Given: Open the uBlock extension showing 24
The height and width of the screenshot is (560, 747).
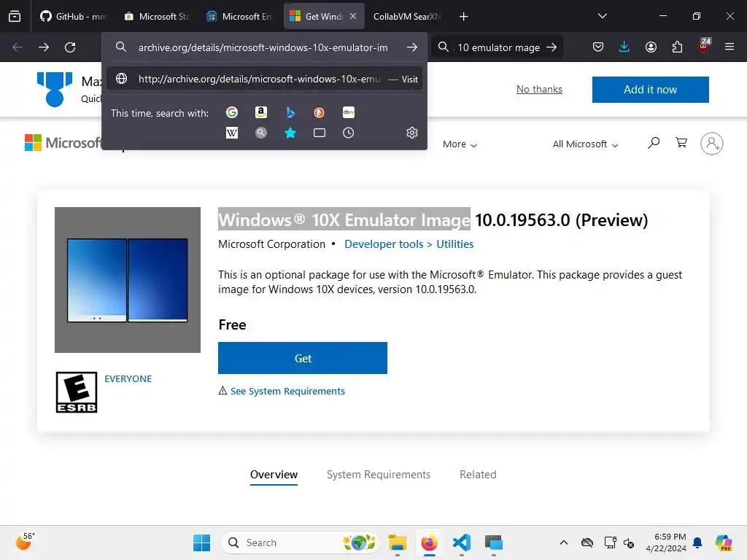Looking at the screenshot, I should point(704,46).
